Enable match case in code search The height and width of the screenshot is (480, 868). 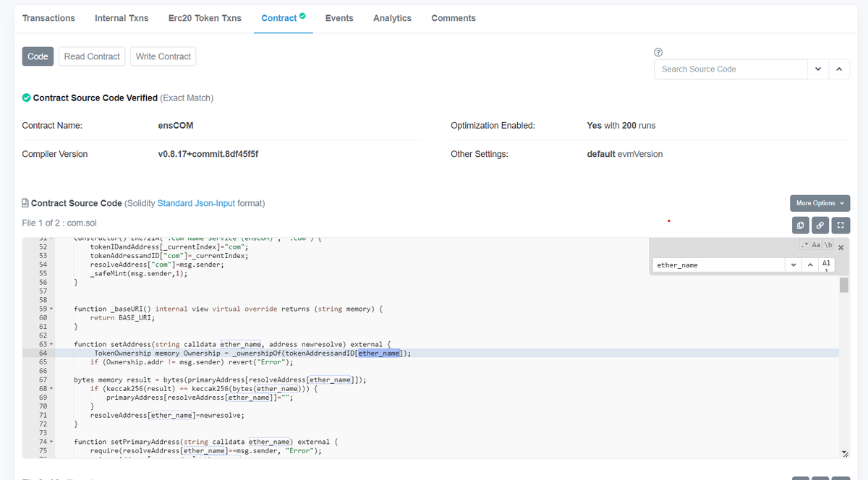(x=816, y=245)
